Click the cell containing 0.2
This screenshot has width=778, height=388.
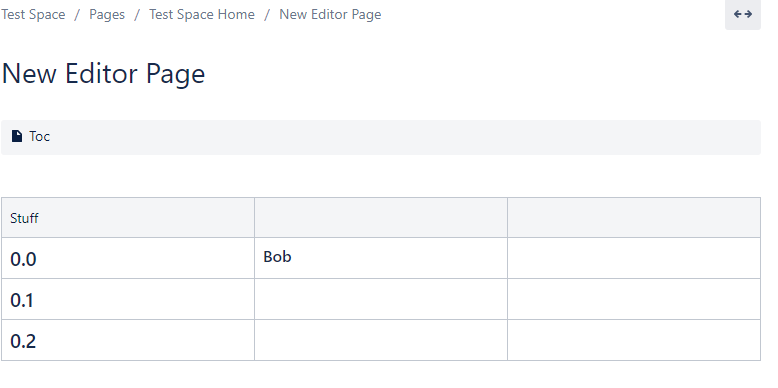[x=128, y=340]
